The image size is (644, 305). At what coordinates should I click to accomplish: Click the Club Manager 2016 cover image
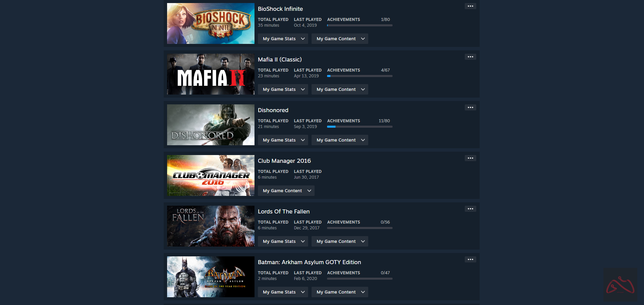point(211,176)
